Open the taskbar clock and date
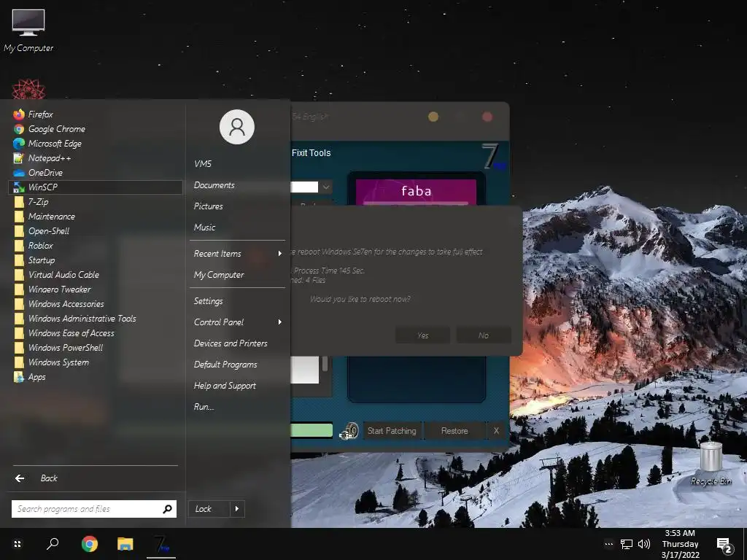The image size is (747, 560). coord(681,544)
